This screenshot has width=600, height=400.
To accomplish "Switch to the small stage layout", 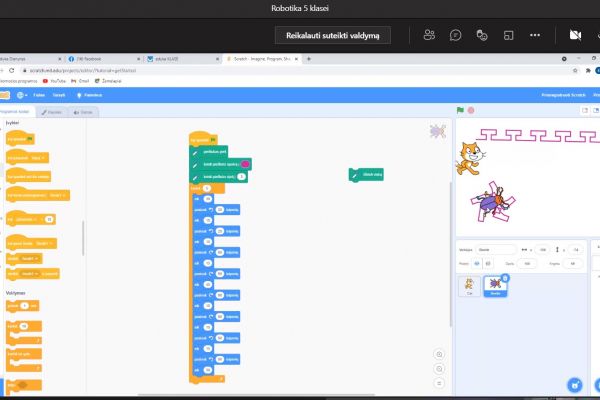I will pos(585,110).
